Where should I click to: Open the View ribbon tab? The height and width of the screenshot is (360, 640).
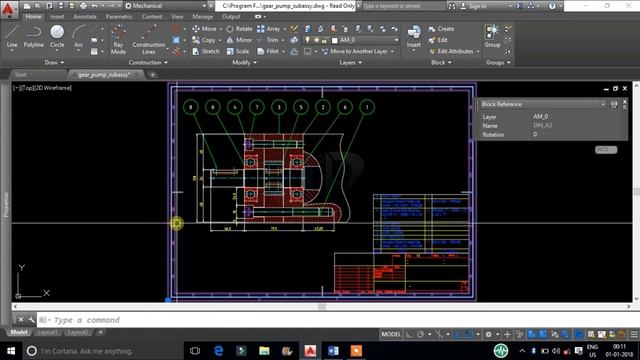point(177,17)
